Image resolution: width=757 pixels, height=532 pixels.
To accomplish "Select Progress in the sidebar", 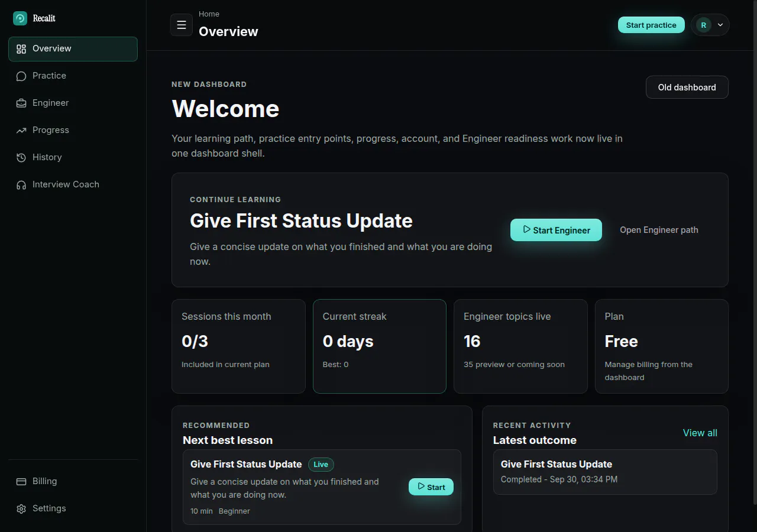I will click(x=73, y=130).
